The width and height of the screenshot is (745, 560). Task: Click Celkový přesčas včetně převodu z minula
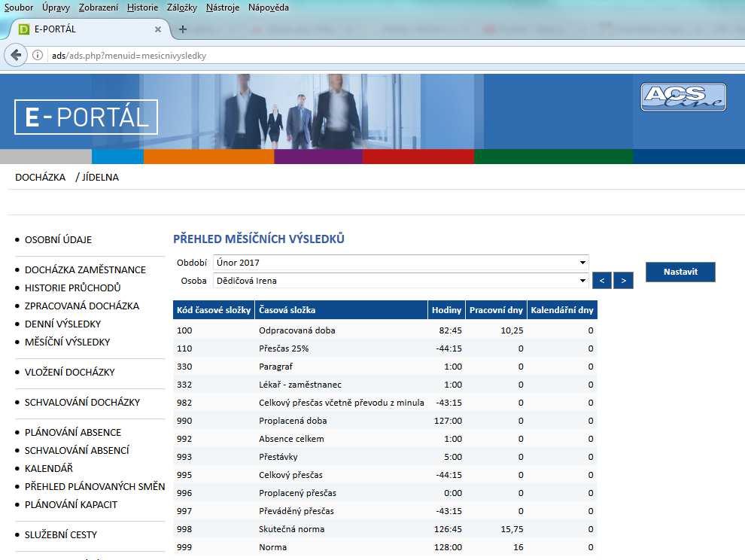[341, 403]
